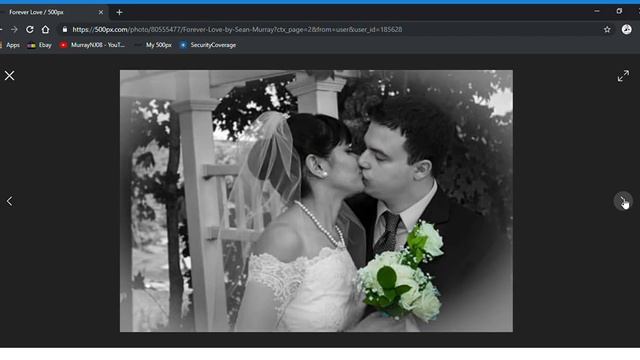Go forward in browser history
The width and height of the screenshot is (640, 360).
pyautogui.click(x=14, y=29)
